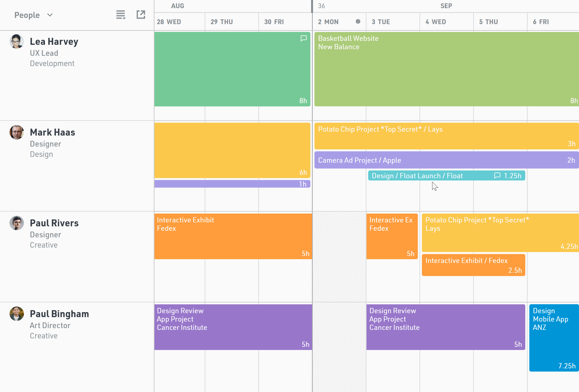
Task: Click Paul Bingham's avatar picture
Action: pos(17,314)
